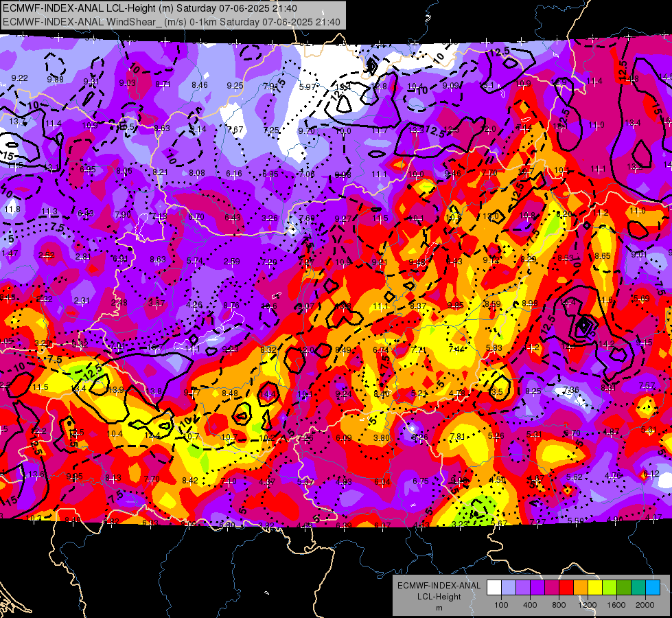Click the grid value 7.81
The height and width of the screenshot is (618, 672).
[458, 437]
